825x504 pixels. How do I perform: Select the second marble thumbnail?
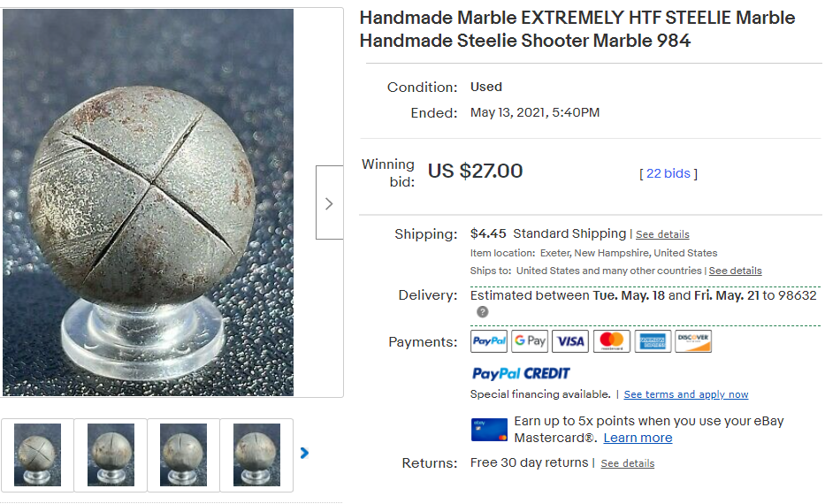(x=111, y=455)
